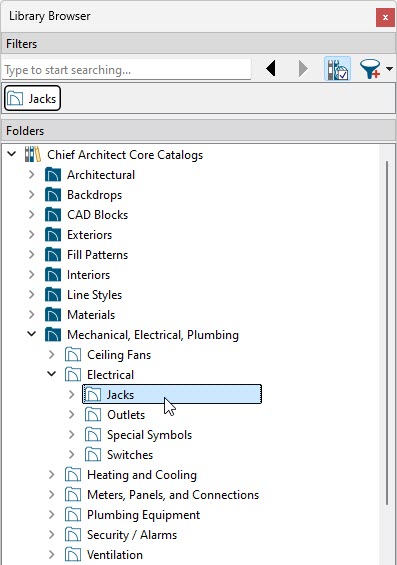Image resolution: width=397 pixels, height=565 pixels.
Task: Click the back navigation arrow
Action: coord(271,68)
